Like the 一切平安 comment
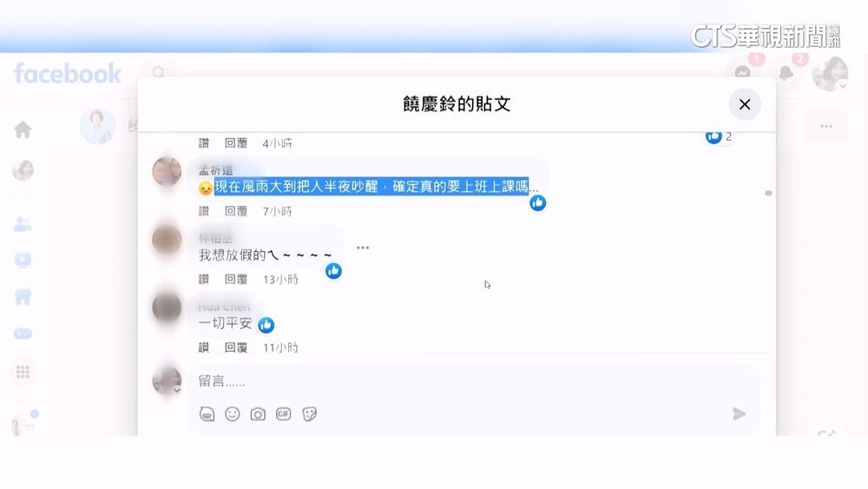Screen dimensions: 868x489 (x=204, y=347)
